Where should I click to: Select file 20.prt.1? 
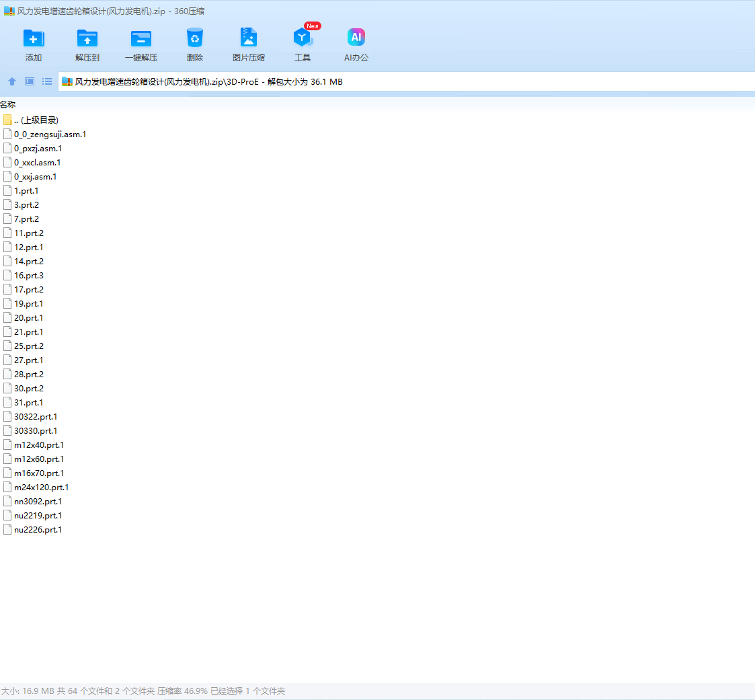click(28, 318)
